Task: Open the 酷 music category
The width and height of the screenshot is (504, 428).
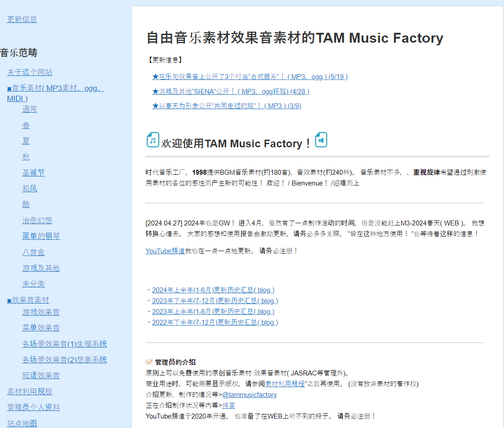Action: tap(26, 204)
